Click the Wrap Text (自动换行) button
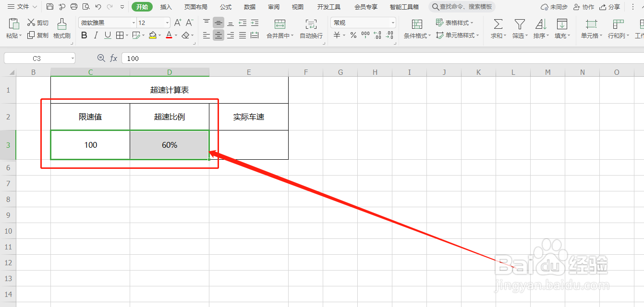This screenshot has width=644, height=307. [311, 29]
